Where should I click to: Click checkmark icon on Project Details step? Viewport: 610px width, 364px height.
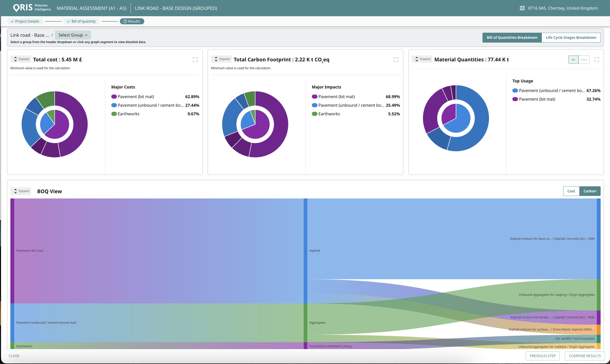[x=12, y=21]
